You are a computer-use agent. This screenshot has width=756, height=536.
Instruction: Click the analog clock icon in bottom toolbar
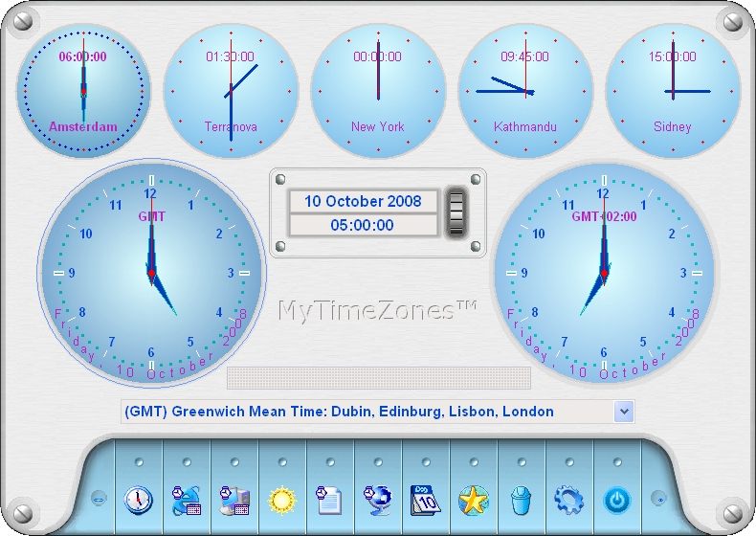pyautogui.click(x=139, y=500)
